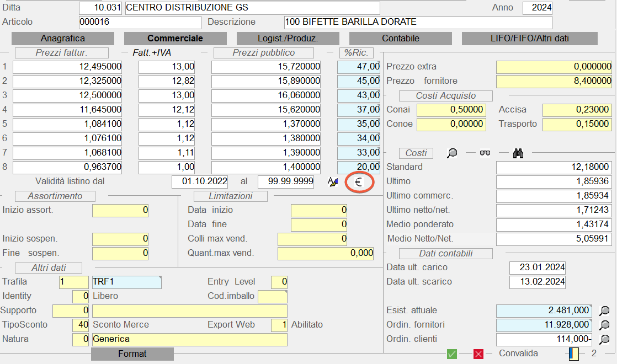This screenshot has width=617, height=364.
Task: Click the magnifier icon next to Costi
Action: [x=452, y=153]
